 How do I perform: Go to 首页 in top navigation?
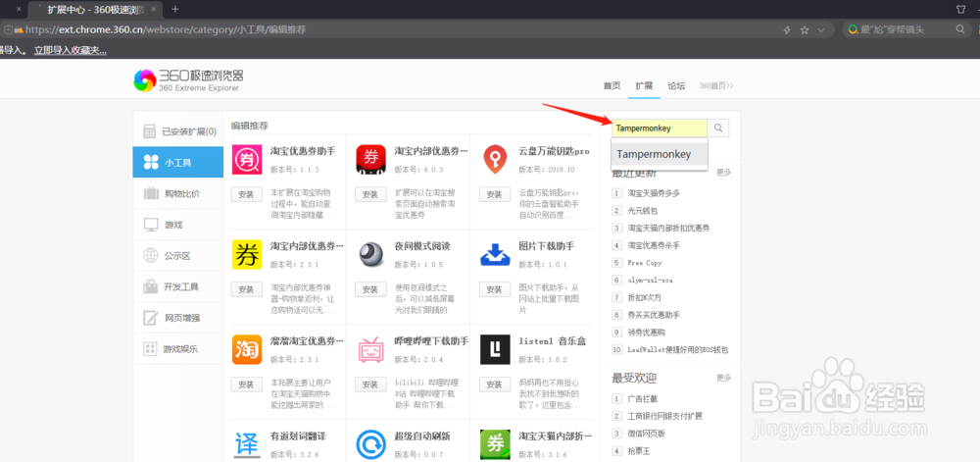point(612,85)
